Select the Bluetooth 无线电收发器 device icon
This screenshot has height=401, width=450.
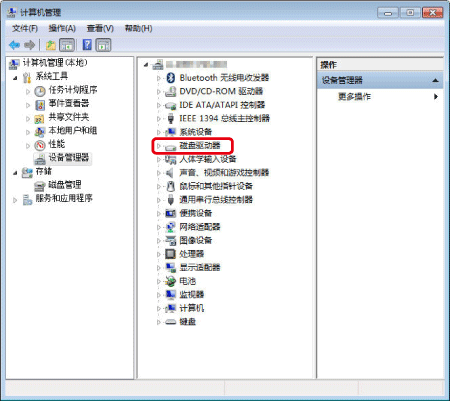click(x=171, y=78)
